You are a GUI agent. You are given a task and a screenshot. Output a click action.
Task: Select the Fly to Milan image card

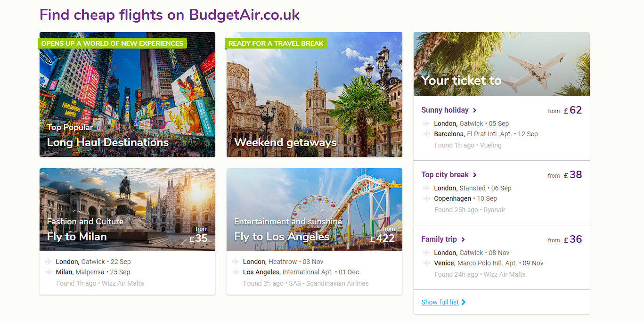click(x=127, y=210)
